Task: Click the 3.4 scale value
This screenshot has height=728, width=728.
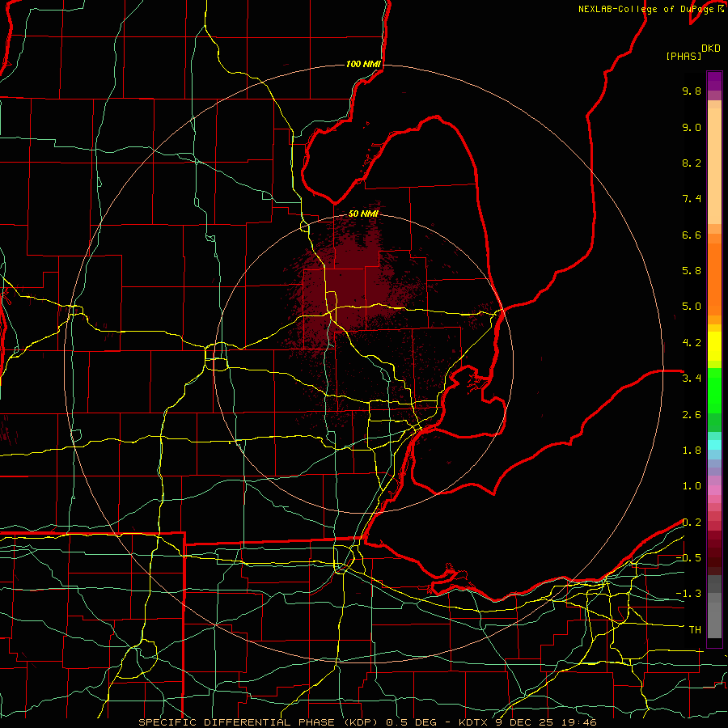Action: tap(692, 379)
